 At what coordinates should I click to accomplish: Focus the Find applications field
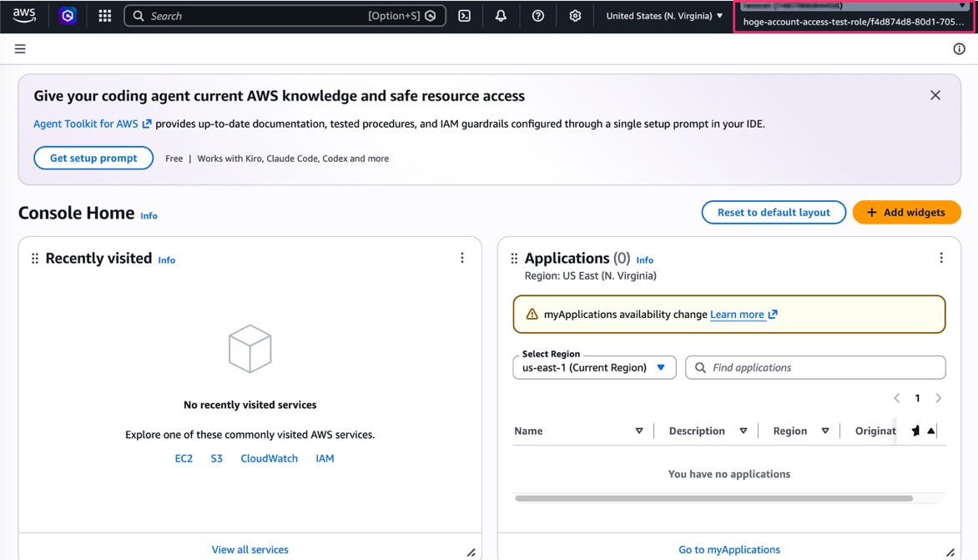point(815,367)
